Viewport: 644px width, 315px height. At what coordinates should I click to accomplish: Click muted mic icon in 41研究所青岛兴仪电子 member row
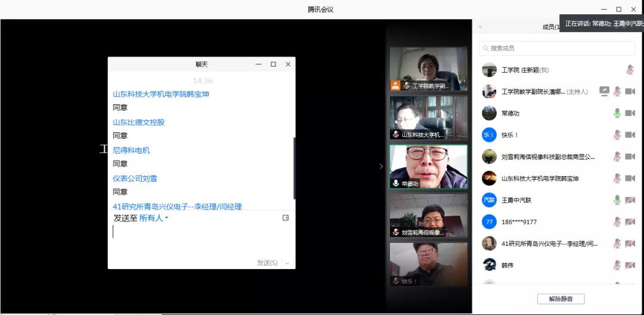617,244
